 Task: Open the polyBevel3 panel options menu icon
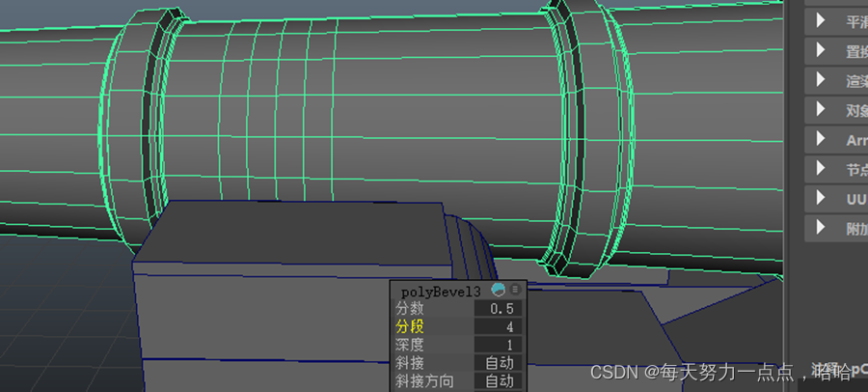(x=515, y=290)
